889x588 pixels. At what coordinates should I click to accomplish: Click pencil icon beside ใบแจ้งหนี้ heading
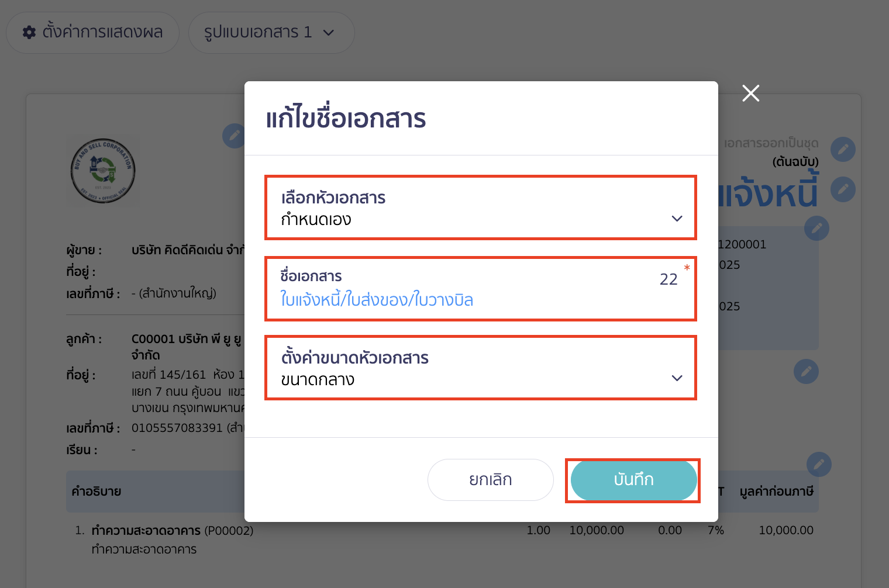tap(843, 189)
